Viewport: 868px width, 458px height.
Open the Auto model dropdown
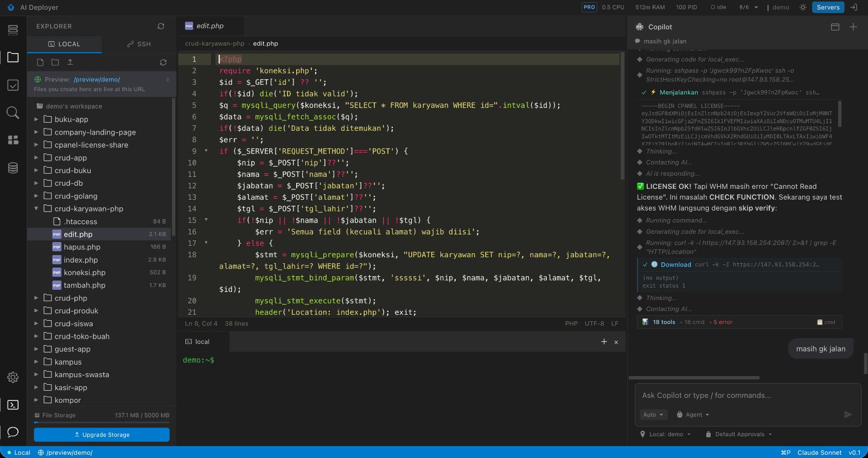(x=653, y=415)
